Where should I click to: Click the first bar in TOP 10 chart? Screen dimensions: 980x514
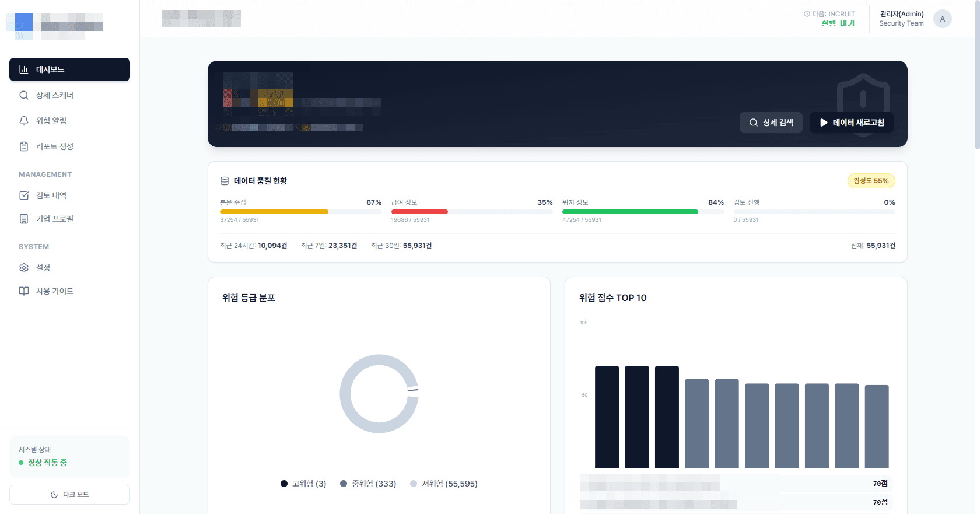pos(607,417)
